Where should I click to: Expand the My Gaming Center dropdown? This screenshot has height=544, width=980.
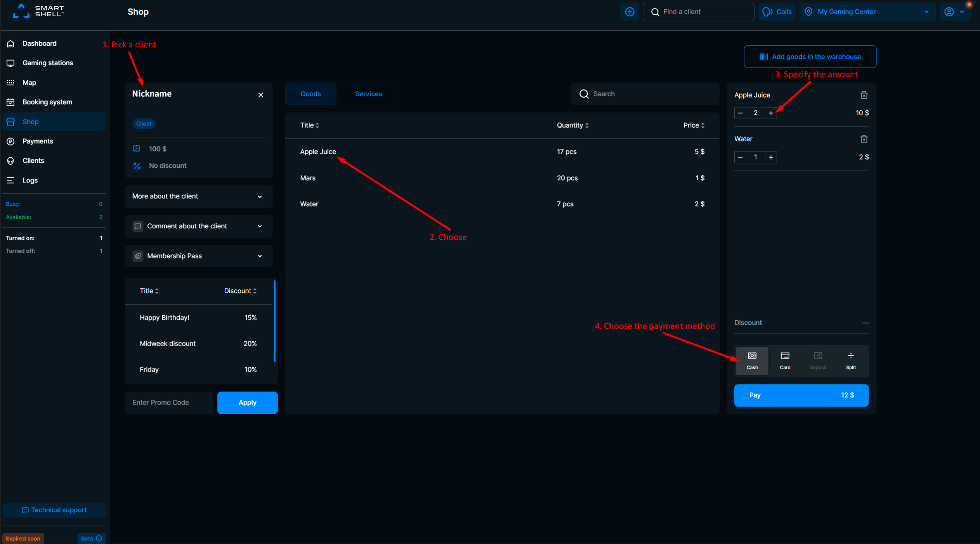927,12
